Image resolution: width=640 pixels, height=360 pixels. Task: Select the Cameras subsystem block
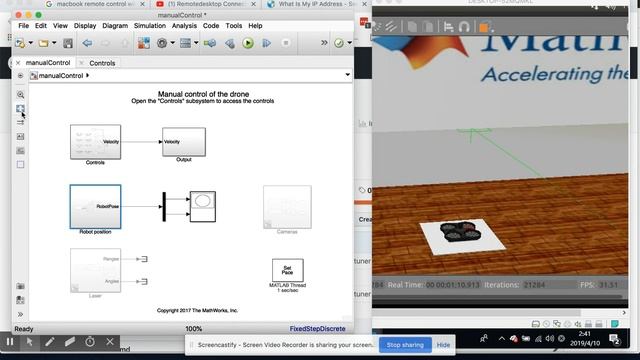click(287, 207)
